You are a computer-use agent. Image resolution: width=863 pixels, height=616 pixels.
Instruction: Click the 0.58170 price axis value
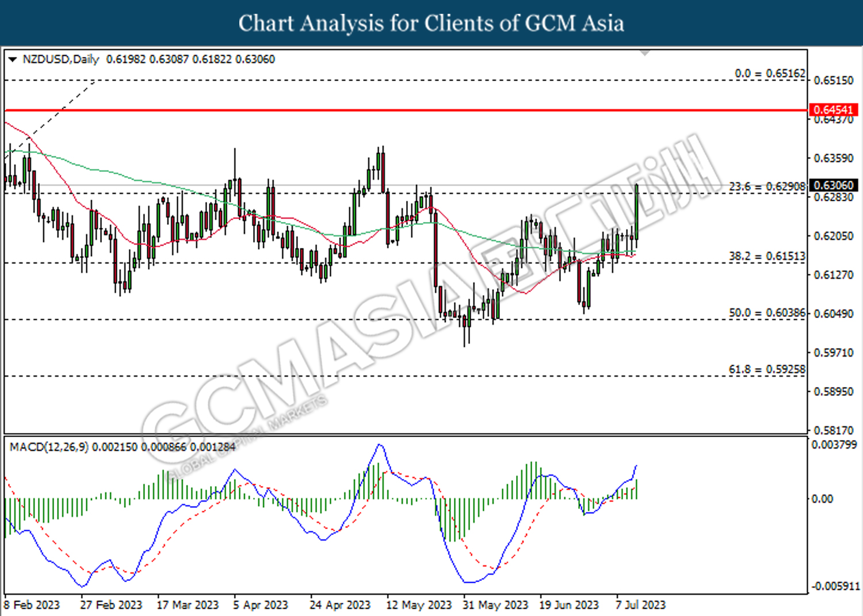834,430
